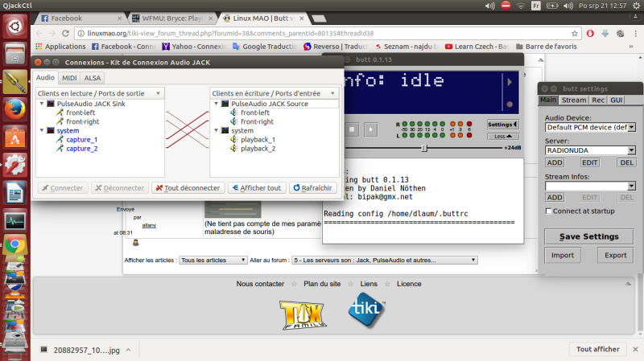Viewport: 644px width, 361px height.
Task: Switch to the WFMU Bryce browser tab
Action: (172, 18)
